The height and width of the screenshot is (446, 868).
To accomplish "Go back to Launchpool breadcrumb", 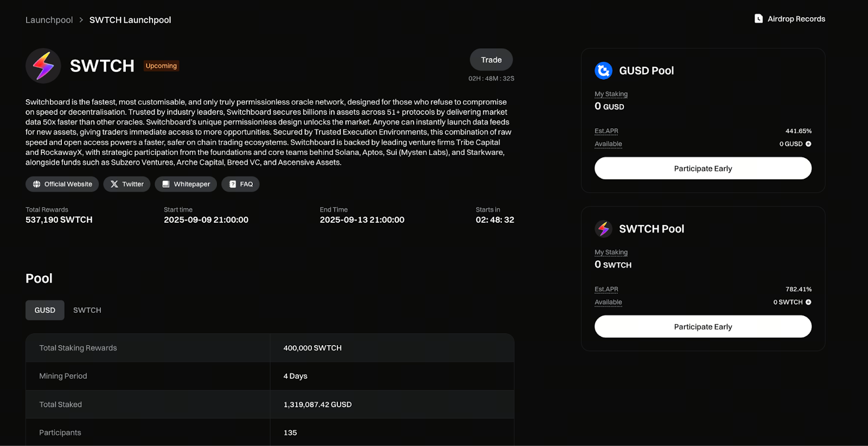I will (x=49, y=20).
